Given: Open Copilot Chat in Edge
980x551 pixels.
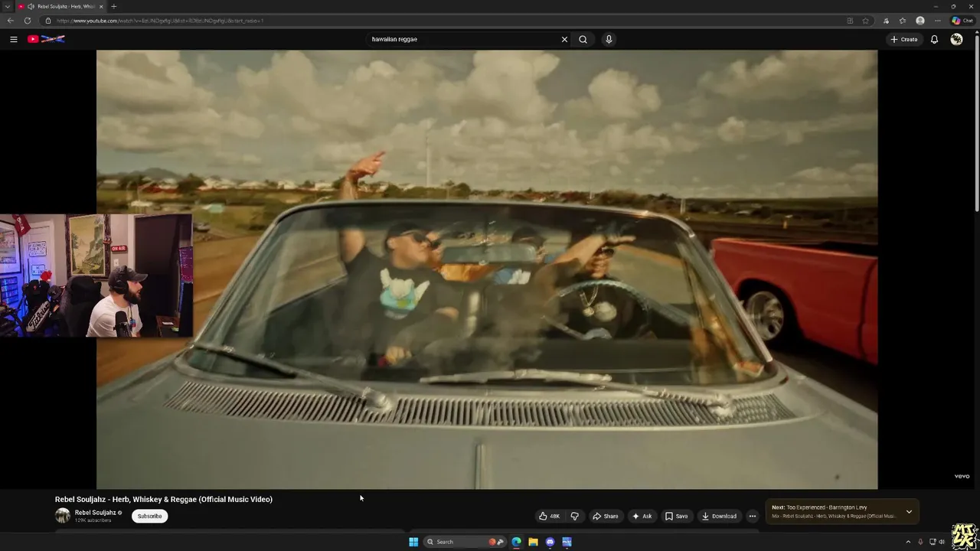Looking at the screenshot, I should [x=962, y=21].
